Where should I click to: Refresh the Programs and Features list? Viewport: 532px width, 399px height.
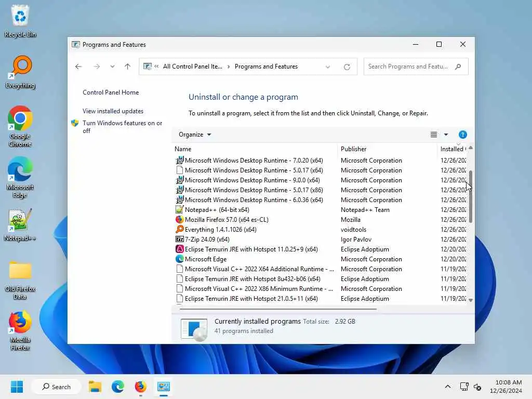click(x=347, y=67)
